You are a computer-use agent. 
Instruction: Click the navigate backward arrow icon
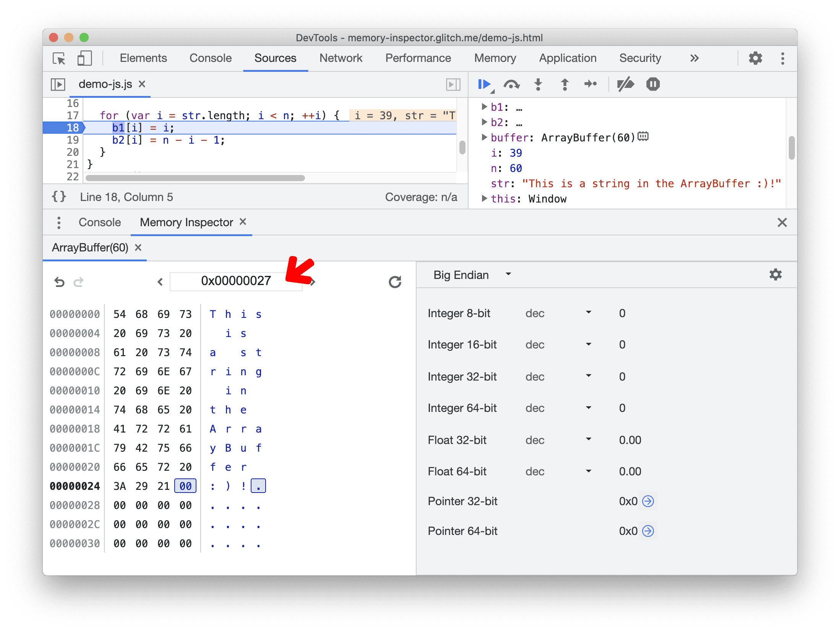(159, 279)
